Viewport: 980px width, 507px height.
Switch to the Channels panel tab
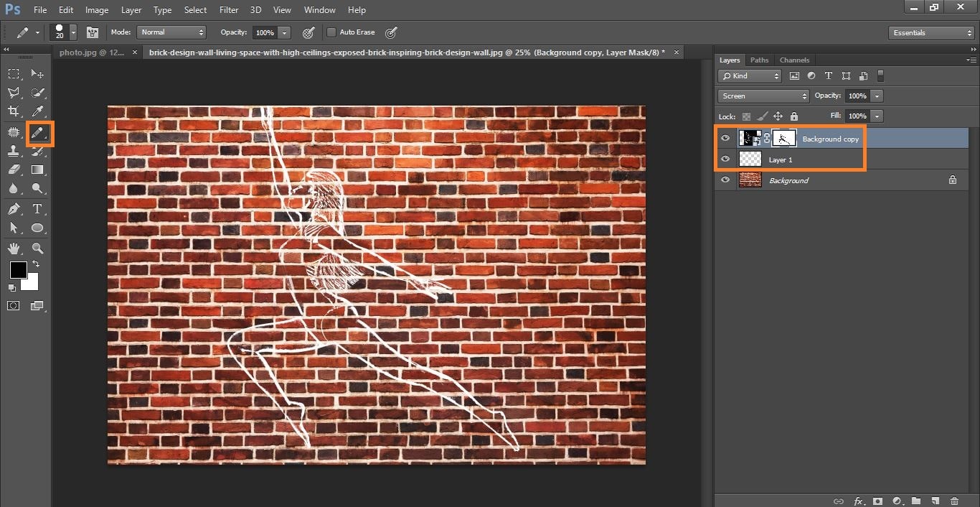[794, 60]
